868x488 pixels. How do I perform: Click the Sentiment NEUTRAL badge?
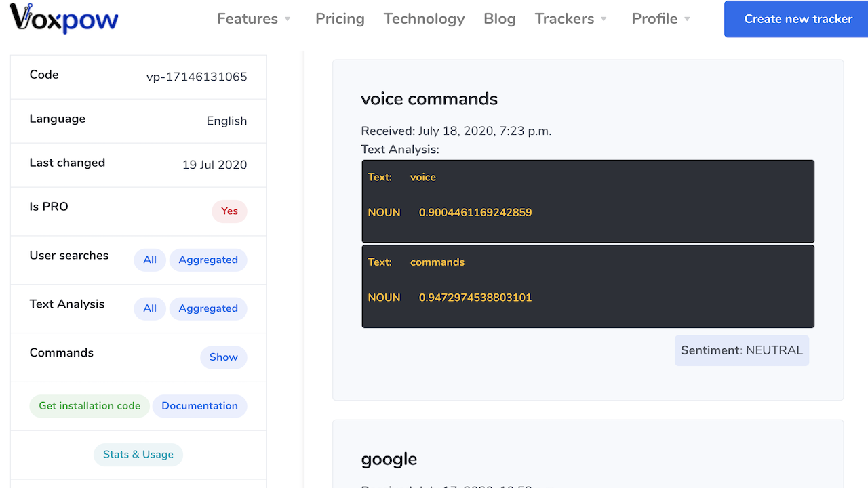[x=741, y=350]
